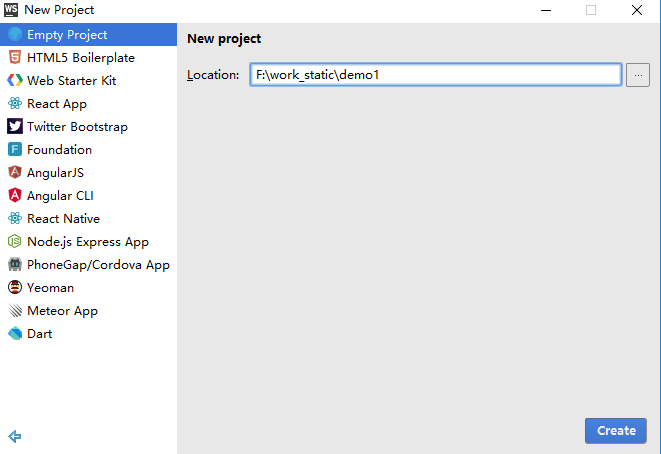Click the Web Starter Kit icon
661x454 pixels.
pos(15,81)
